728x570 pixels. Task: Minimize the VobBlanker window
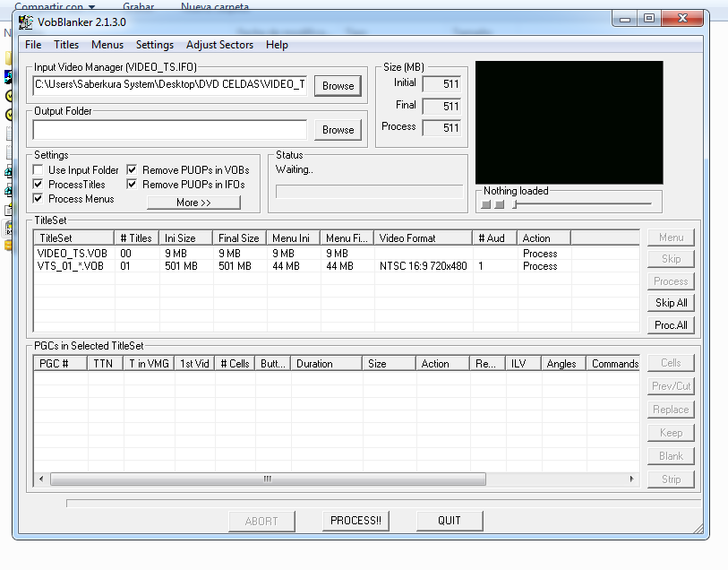(625, 19)
